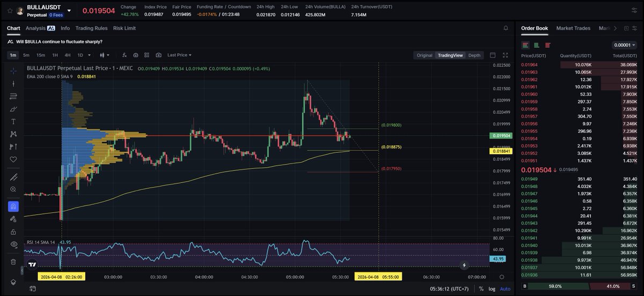Open the Info tab

(65, 28)
